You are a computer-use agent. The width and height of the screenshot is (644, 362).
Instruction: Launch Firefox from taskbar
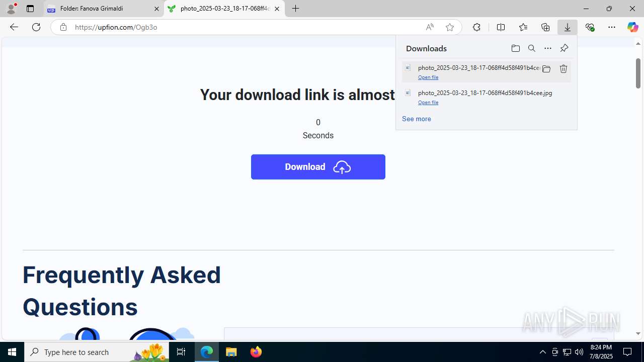pyautogui.click(x=256, y=352)
